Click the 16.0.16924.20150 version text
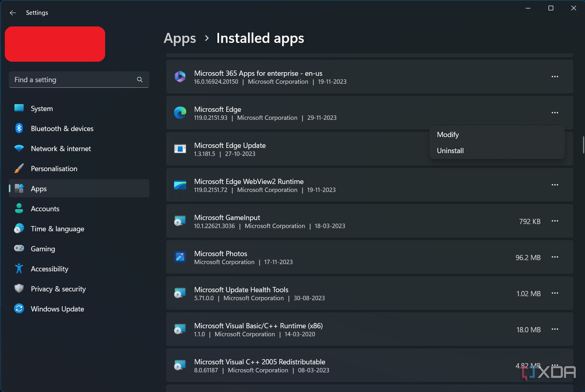This screenshot has width=585, height=392. (216, 82)
